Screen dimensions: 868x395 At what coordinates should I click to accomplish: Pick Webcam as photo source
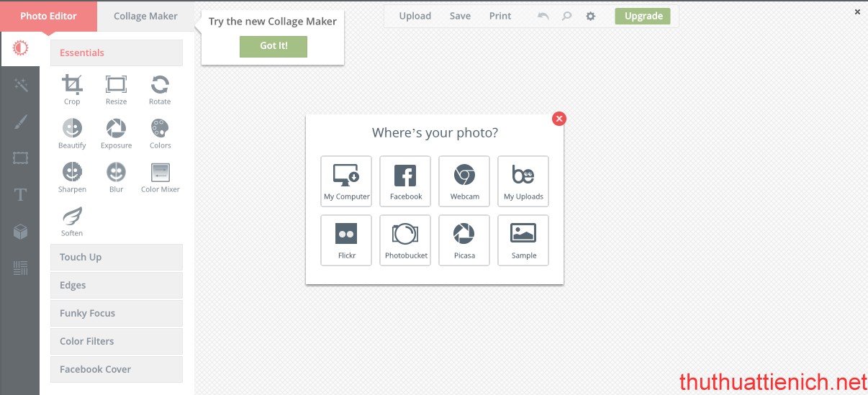464,181
